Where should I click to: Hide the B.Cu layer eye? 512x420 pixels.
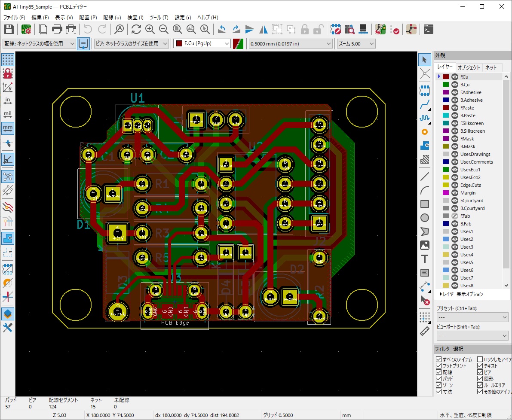point(455,85)
